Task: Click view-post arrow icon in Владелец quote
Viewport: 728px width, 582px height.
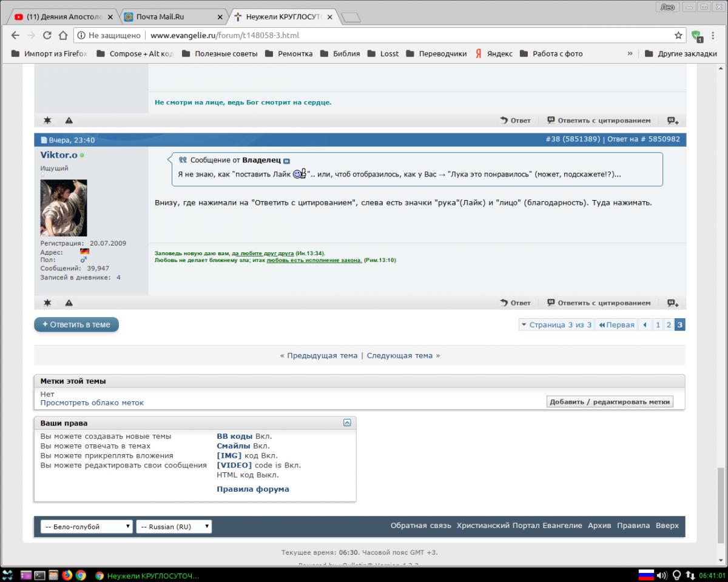Action: 287,161
